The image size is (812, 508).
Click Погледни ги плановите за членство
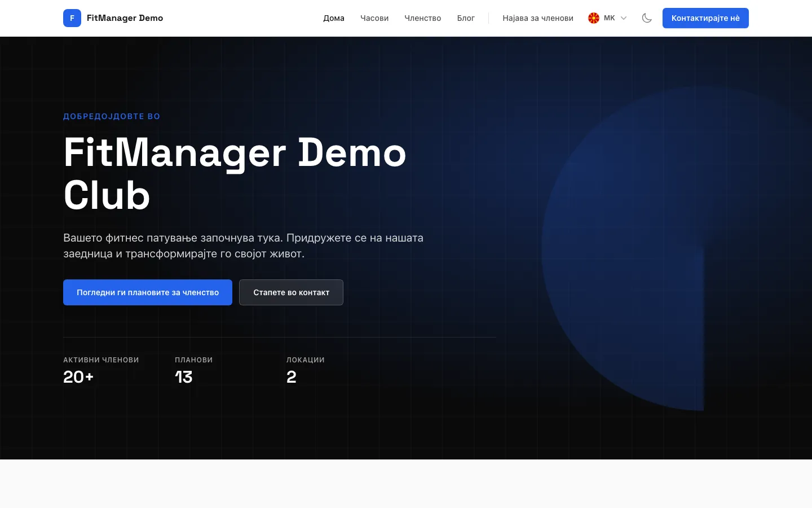(x=148, y=292)
